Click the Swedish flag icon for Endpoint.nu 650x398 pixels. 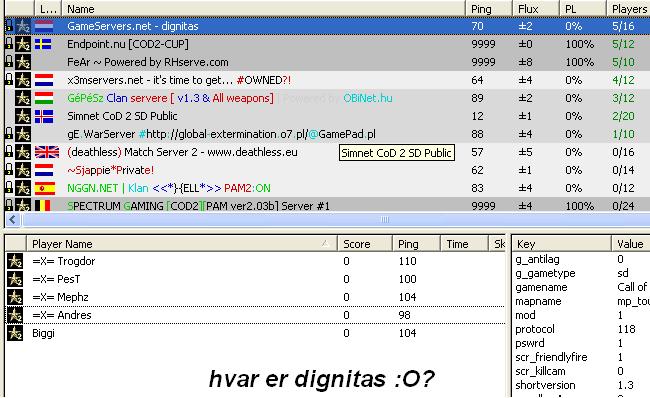pyautogui.click(x=43, y=44)
